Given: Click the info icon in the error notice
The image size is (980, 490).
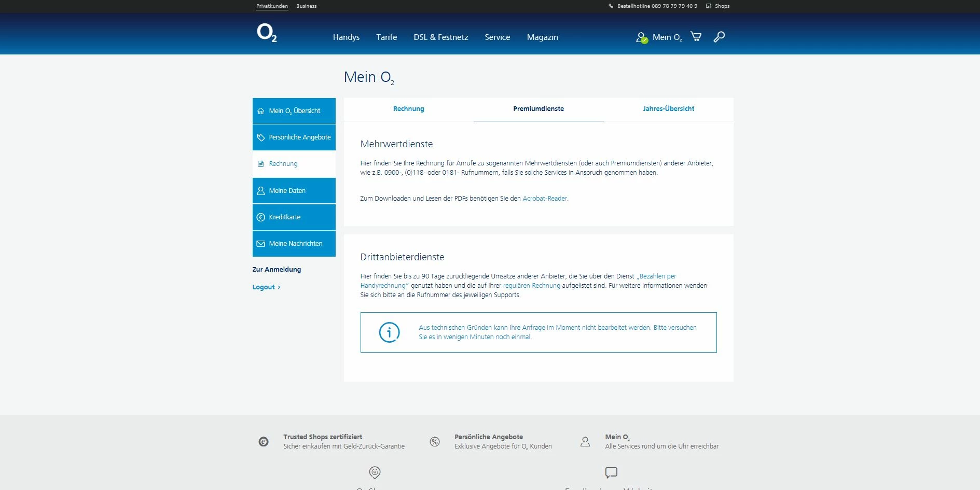Looking at the screenshot, I should (x=390, y=332).
